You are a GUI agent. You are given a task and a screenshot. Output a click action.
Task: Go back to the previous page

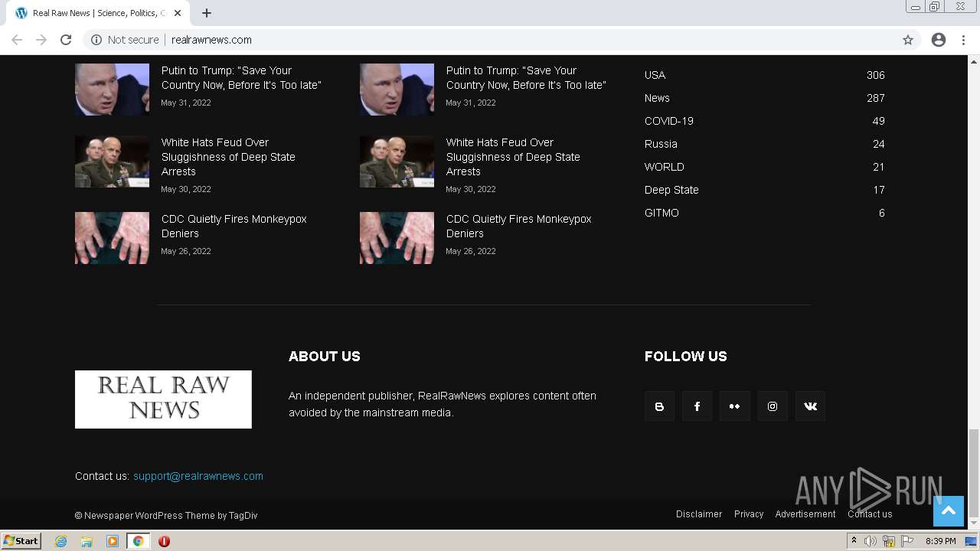[x=17, y=40]
